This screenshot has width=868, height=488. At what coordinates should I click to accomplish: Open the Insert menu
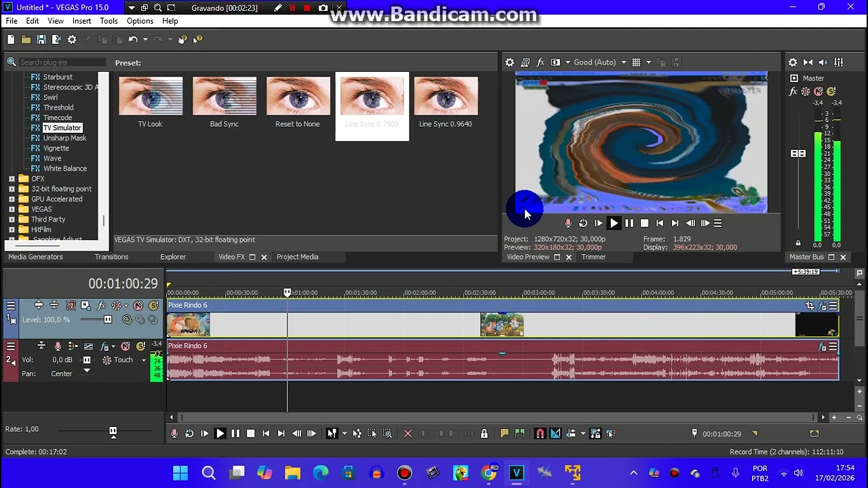81,21
